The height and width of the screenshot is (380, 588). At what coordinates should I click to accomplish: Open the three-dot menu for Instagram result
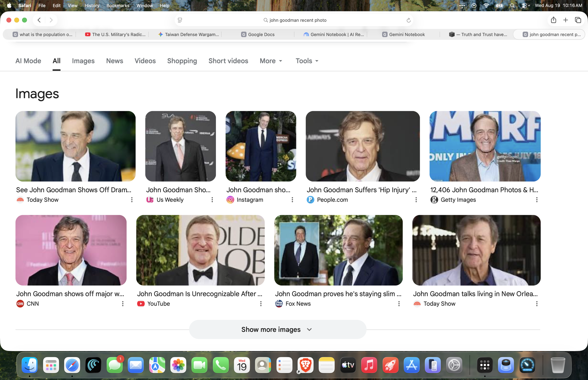tap(292, 200)
